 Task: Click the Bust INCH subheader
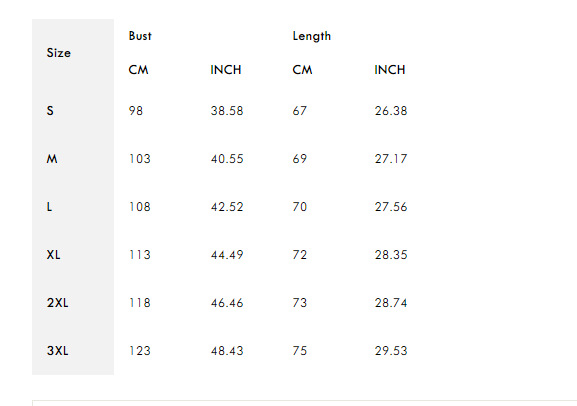226,70
